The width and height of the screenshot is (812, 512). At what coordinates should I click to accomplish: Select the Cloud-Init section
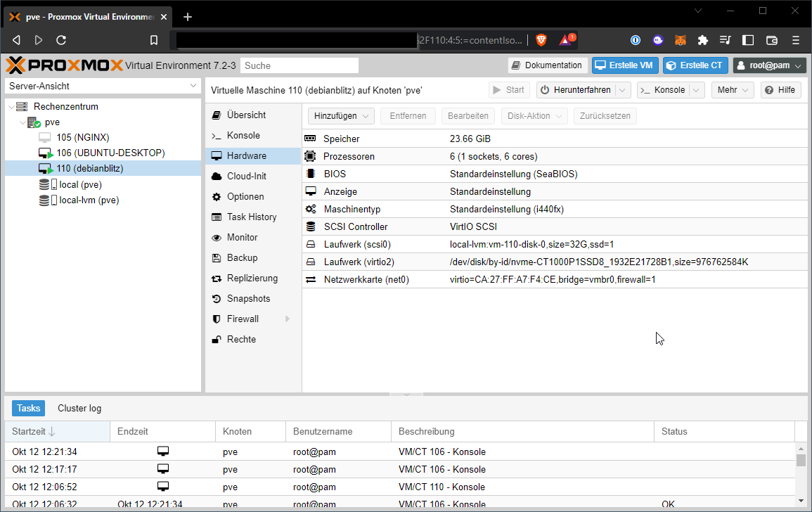click(245, 176)
